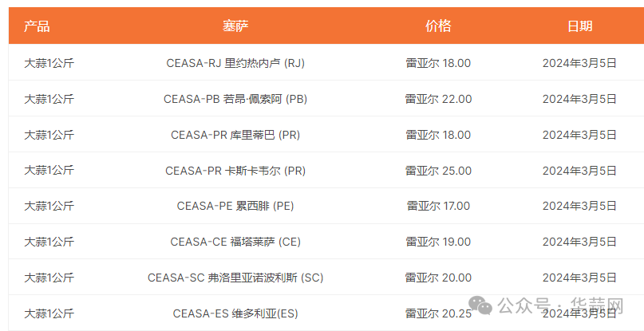Click the WeChat logo icon in watermark
644x331 pixels.
480,305
